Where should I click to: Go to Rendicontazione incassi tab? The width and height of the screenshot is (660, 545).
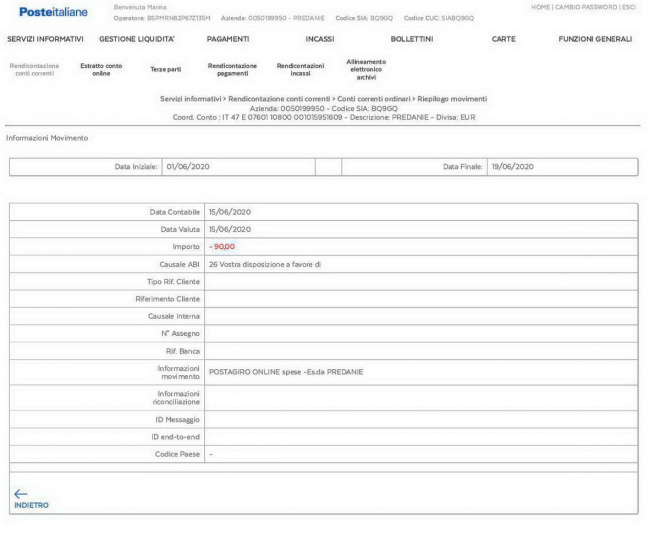tap(300, 69)
